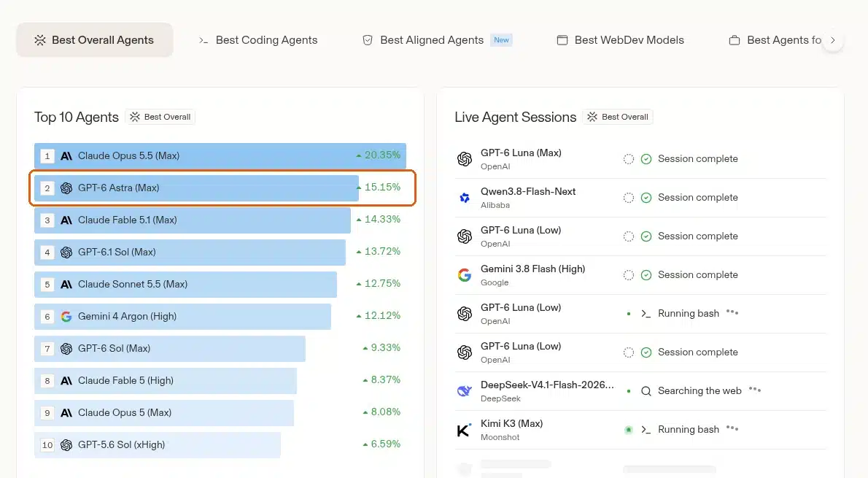Screen dimensions: 868x478
Task: Click the rank number 10 box
Action: coord(47,445)
